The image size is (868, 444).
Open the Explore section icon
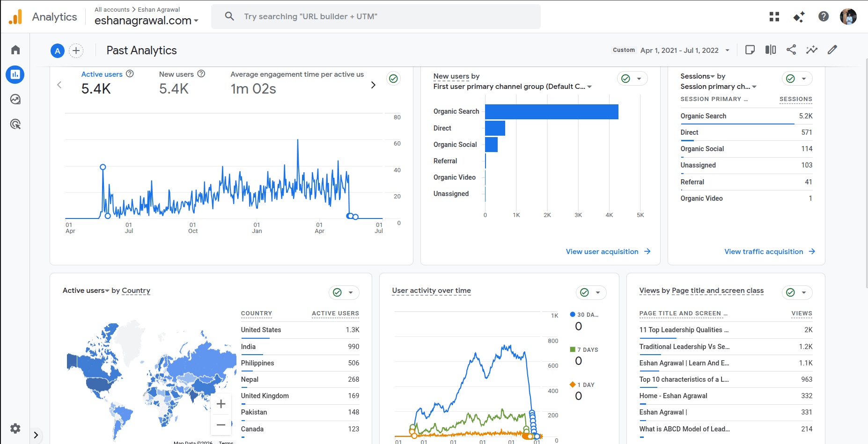pyautogui.click(x=15, y=99)
